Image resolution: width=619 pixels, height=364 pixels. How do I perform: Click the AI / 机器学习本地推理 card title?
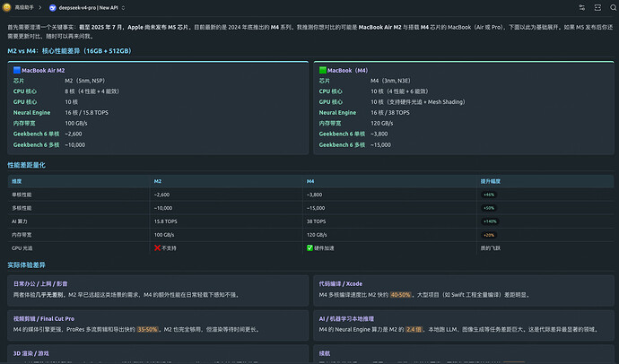tap(346, 318)
